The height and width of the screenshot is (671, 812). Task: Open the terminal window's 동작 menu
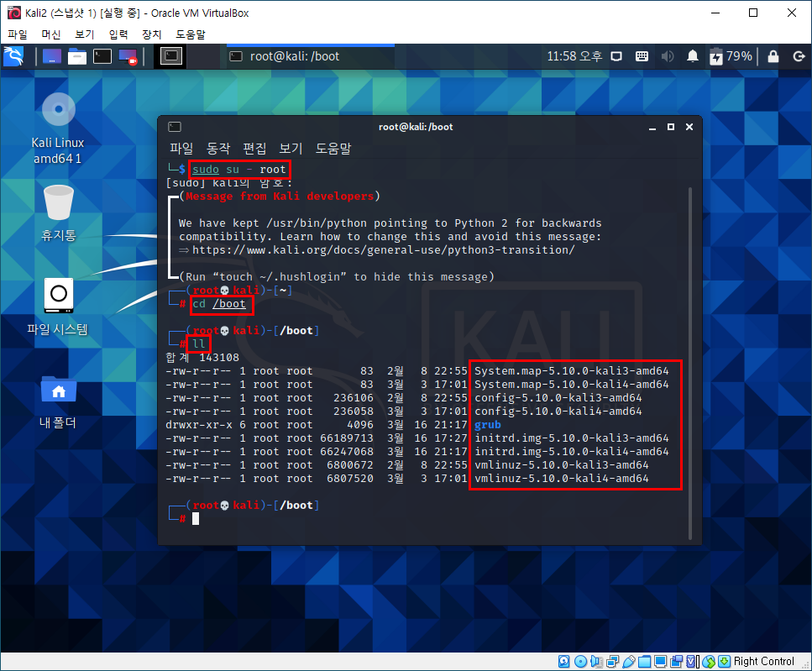218,148
